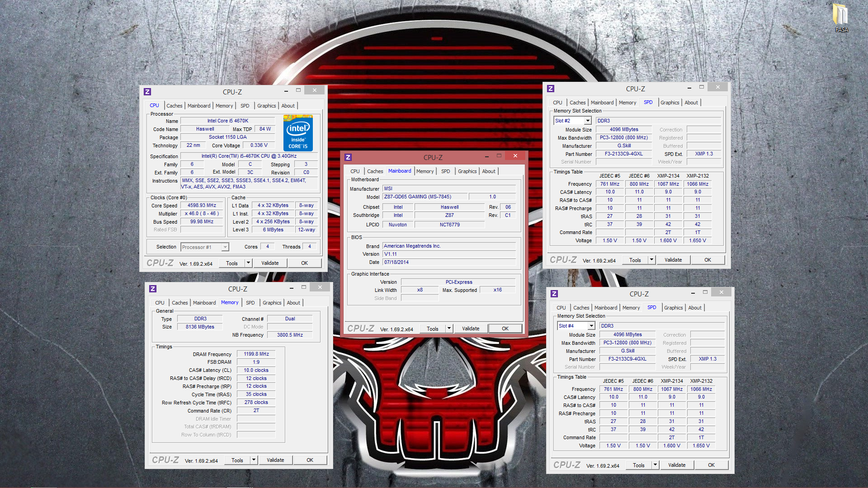This screenshot has width=868, height=488.
Task: Open Slot #4 memory slot dropdown
Action: pos(591,326)
